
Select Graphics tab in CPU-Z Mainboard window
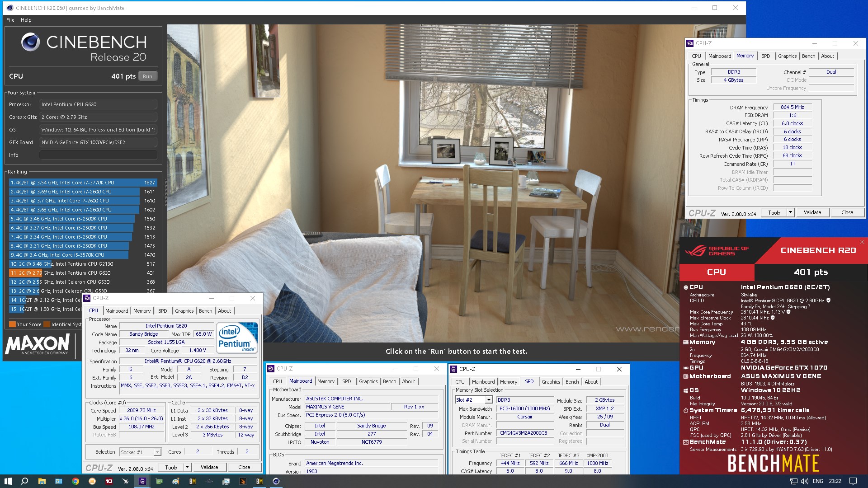pos(368,382)
